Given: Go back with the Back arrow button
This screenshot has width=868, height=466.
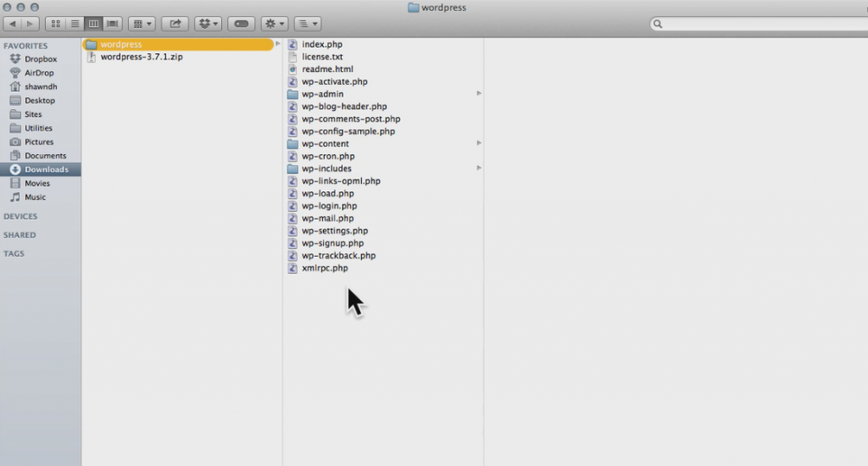Looking at the screenshot, I should (12, 24).
